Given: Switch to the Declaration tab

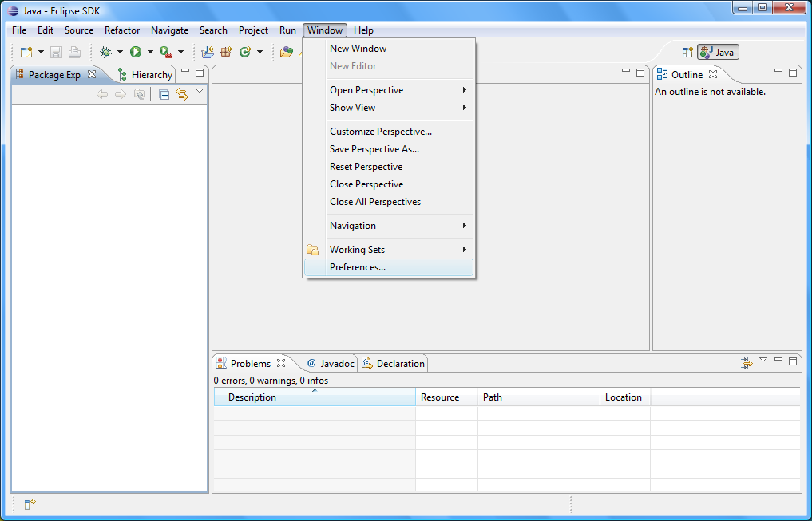Looking at the screenshot, I should pyautogui.click(x=394, y=363).
